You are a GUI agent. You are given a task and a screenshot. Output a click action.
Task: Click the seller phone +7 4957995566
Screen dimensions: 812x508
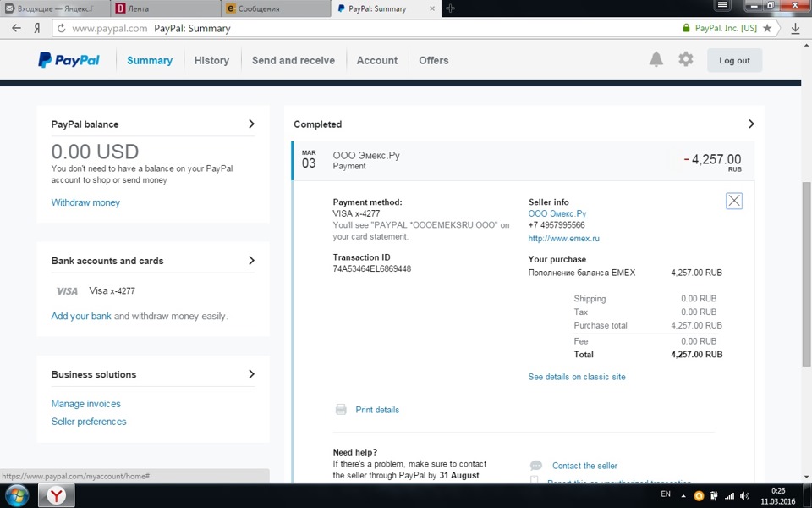tap(557, 225)
